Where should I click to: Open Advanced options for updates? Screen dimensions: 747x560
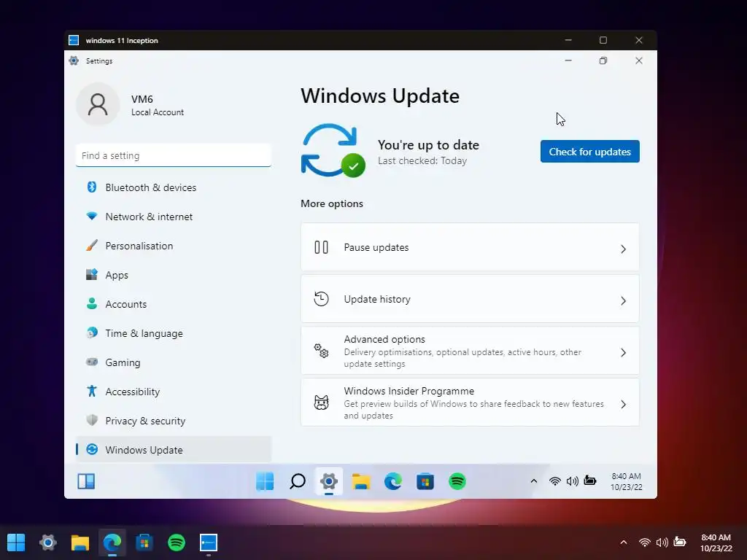point(470,351)
